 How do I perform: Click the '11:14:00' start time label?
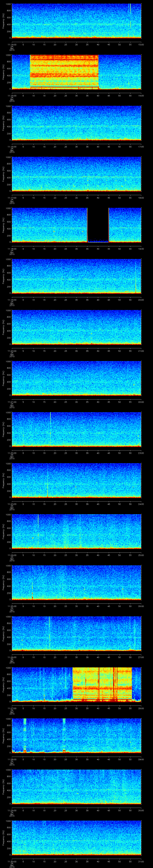click(12, 44)
